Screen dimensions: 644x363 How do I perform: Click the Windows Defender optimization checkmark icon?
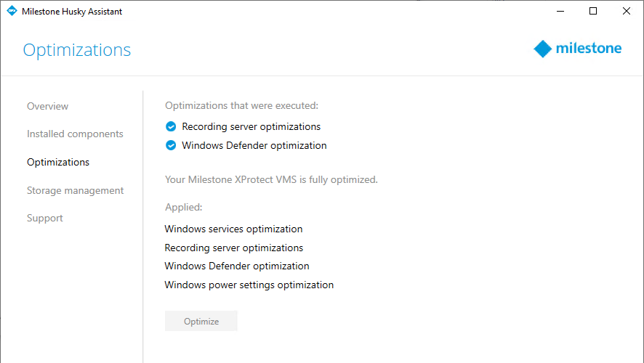coord(171,145)
